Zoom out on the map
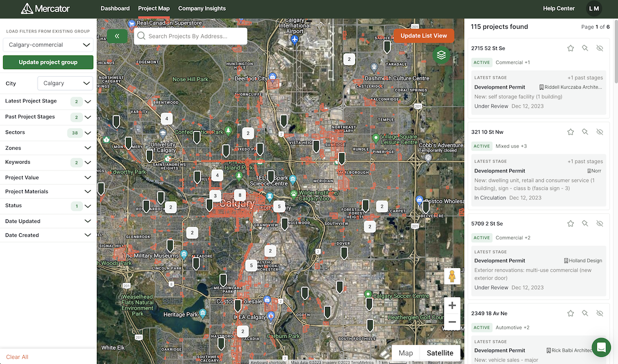 pyautogui.click(x=452, y=322)
